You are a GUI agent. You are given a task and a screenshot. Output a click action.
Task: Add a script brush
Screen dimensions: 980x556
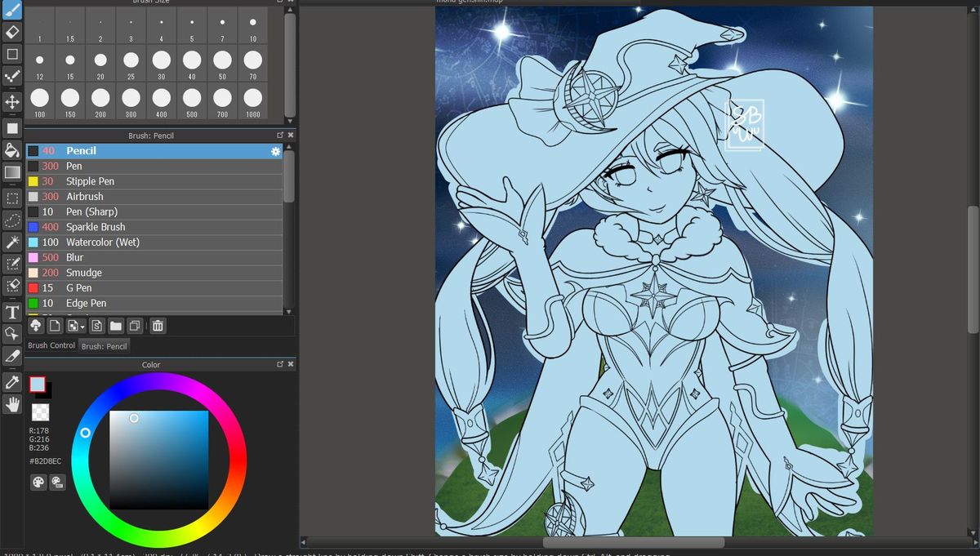(97, 326)
